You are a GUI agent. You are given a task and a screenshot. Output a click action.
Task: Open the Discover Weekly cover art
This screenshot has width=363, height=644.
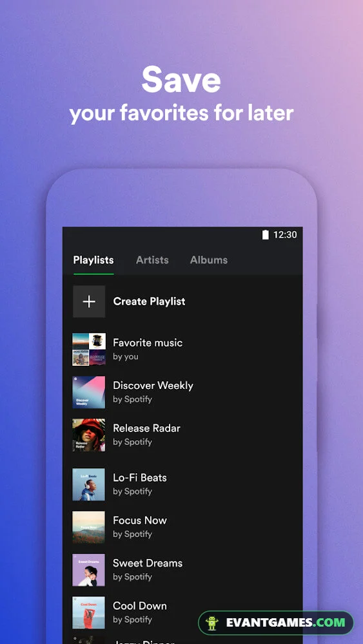pyautogui.click(x=89, y=392)
